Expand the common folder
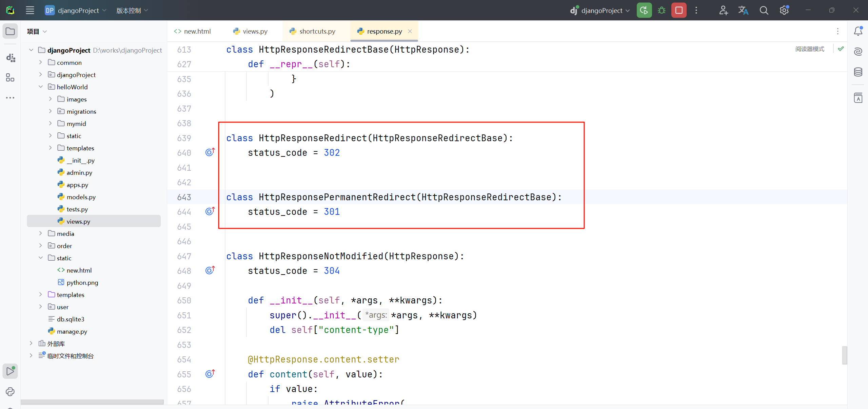Viewport: 868px width, 409px height. pos(41,62)
